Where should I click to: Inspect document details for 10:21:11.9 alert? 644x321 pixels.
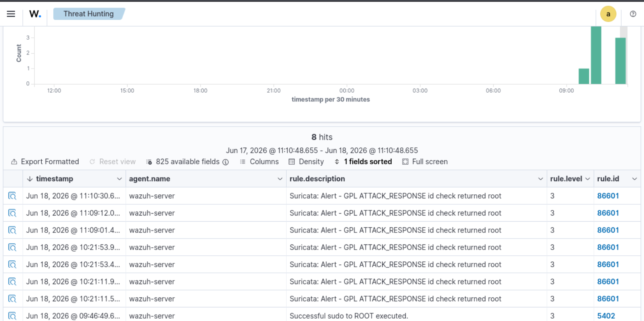coord(12,282)
